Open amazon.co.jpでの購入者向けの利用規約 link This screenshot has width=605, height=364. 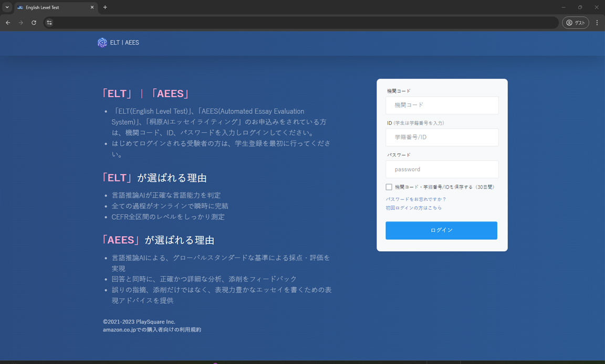[x=152, y=330]
